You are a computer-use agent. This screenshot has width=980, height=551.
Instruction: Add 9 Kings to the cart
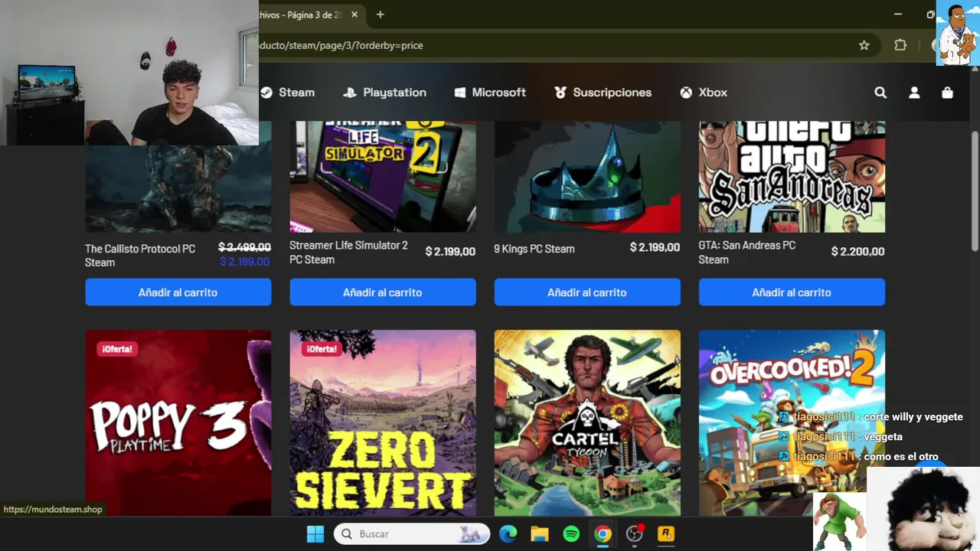(x=587, y=292)
